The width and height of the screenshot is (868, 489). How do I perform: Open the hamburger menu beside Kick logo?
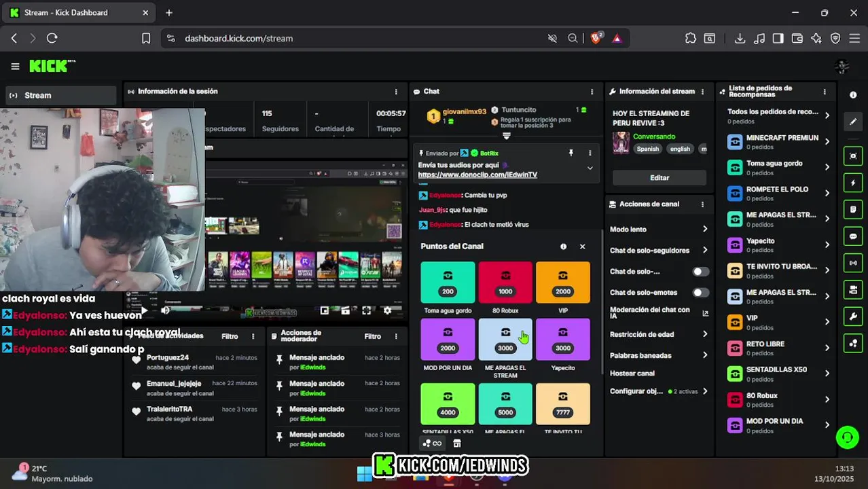pyautogui.click(x=15, y=66)
